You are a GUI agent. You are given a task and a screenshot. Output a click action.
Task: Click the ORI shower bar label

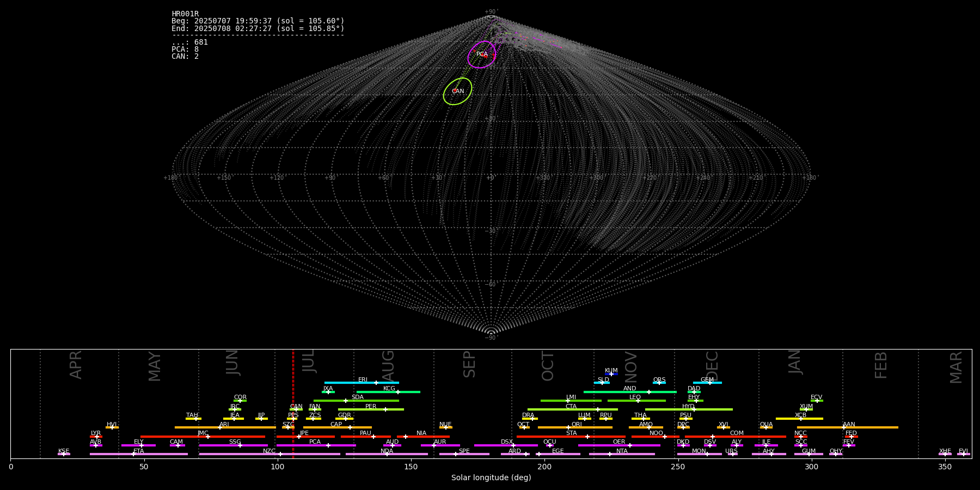pyautogui.click(x=577, y=425)
